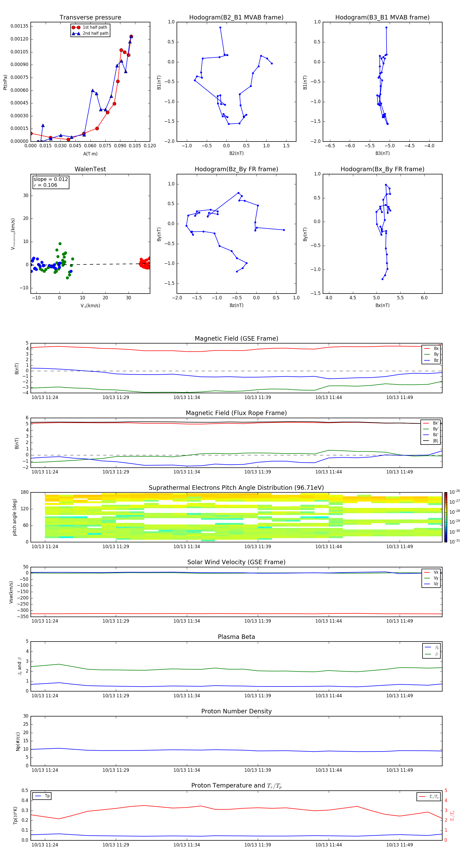The image size is (473, 868).
Task: Select the Te/Tp legend entry
Action: tap(429, 796)
